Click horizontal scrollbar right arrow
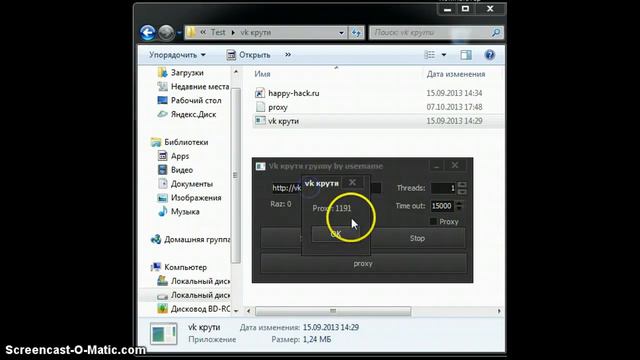Image resolution: width=640 pixels, height=360 pixels. (x=499, y=311)
